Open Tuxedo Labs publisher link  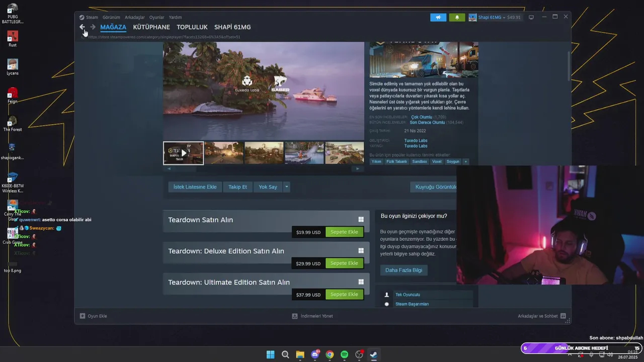pyautogui.click(x=416, y=146)
